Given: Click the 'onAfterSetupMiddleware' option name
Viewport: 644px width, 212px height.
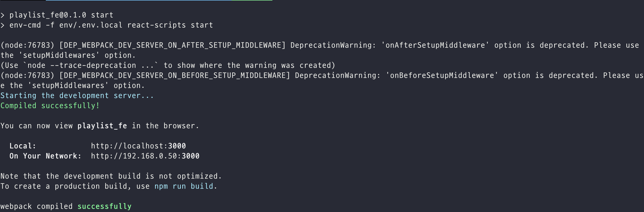Looking at the screenshot, I should pyautogui.click(x=435, y=45).
